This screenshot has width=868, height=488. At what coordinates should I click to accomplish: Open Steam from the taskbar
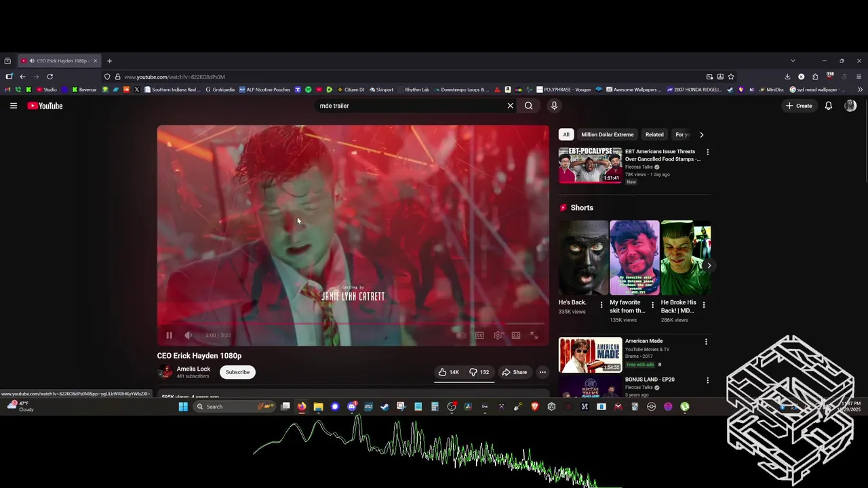coord(384,407)
